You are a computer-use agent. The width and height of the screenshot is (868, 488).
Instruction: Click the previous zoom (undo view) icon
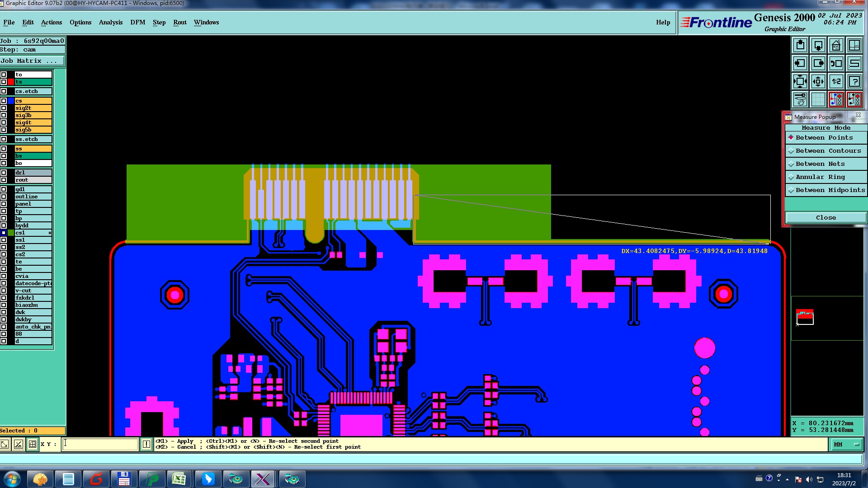(x=836, y=63)
